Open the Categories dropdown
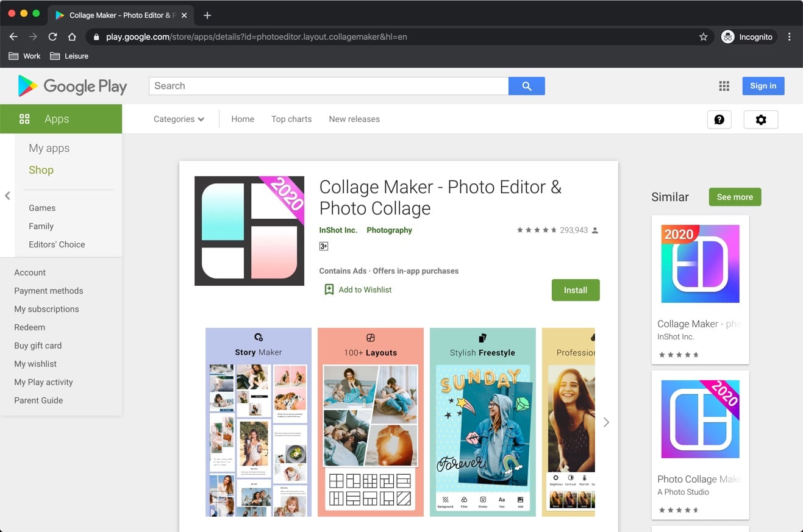The height and width of the screenshot is (532, 803). (178, 119)
